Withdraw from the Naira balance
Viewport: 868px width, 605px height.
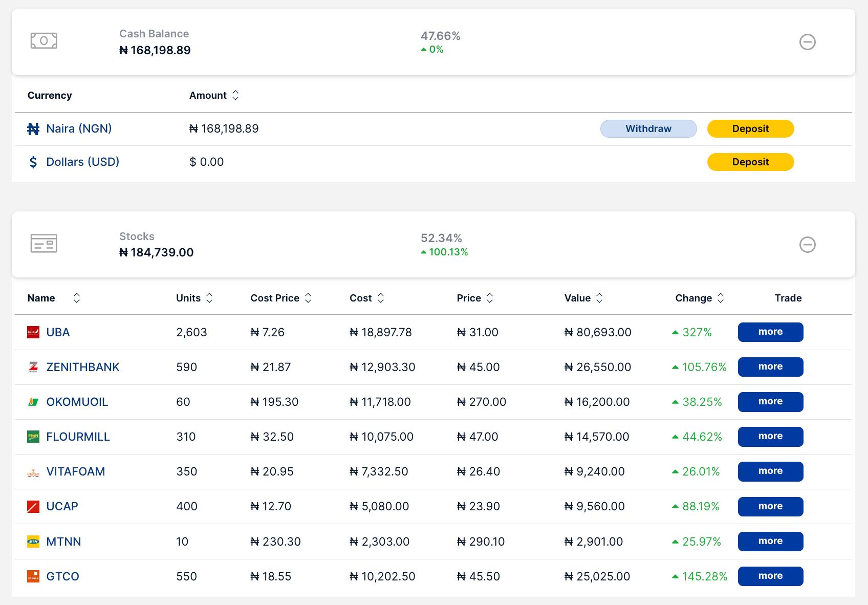point(648,128)
